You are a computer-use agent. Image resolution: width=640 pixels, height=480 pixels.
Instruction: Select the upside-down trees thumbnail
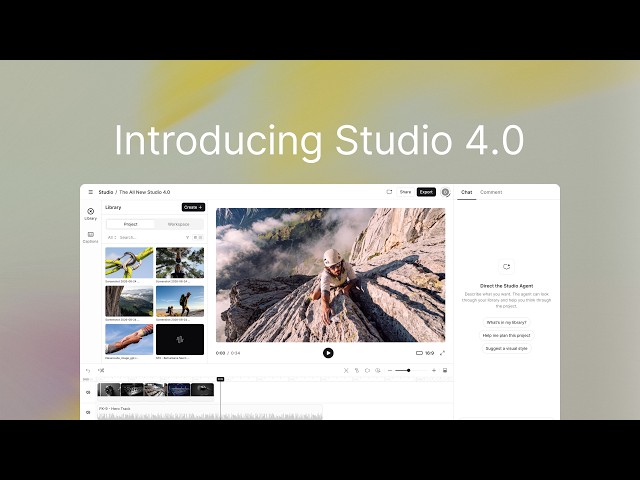180,263
